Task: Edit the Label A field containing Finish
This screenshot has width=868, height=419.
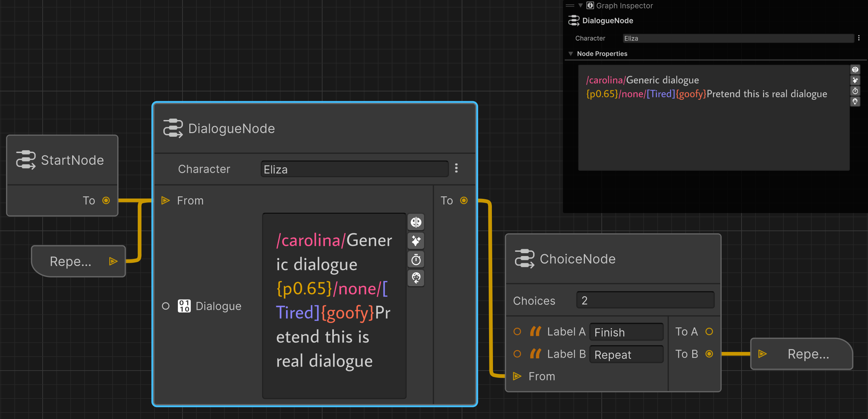Action: tap(626, 332)
